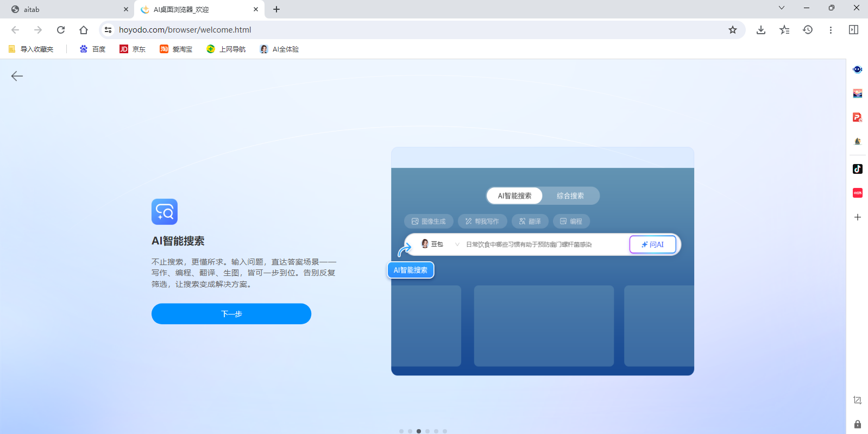Toggle the side panel button in toolbar
This screenshot has width=868, height=434.
tap(853, 30)
